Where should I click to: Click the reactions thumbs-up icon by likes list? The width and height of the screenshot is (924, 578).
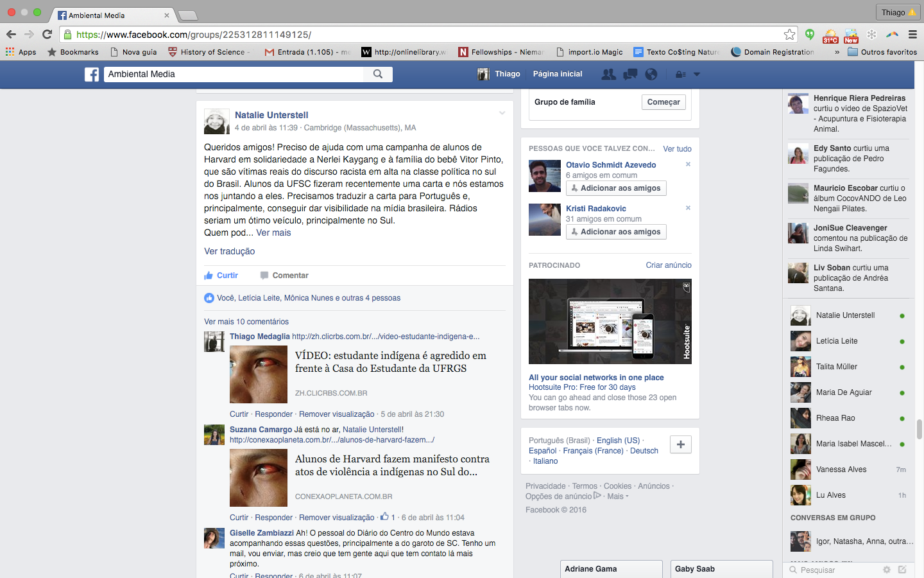coord(209,298)
